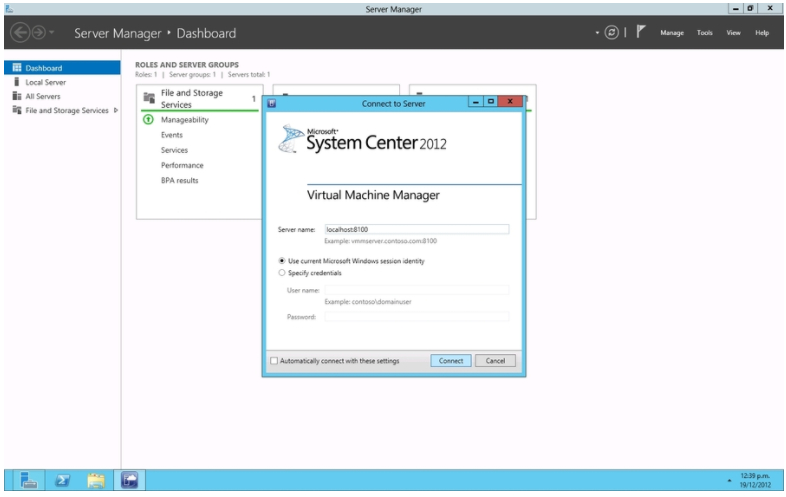Open the Manage menu

[x=672, y=33]
